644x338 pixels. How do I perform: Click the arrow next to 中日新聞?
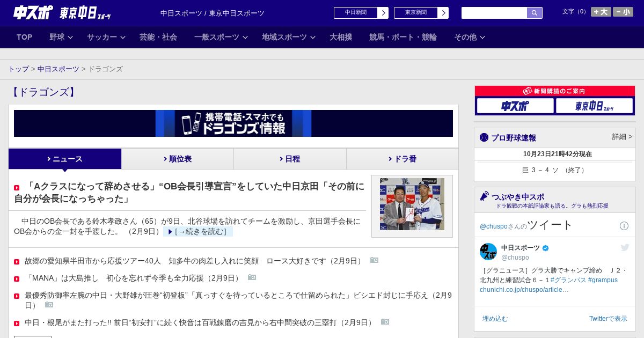pyautogui.click(x=383, y=13)
